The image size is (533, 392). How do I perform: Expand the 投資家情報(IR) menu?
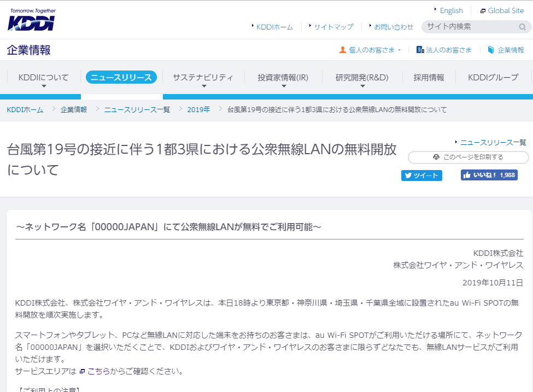[x=283, y=78]
